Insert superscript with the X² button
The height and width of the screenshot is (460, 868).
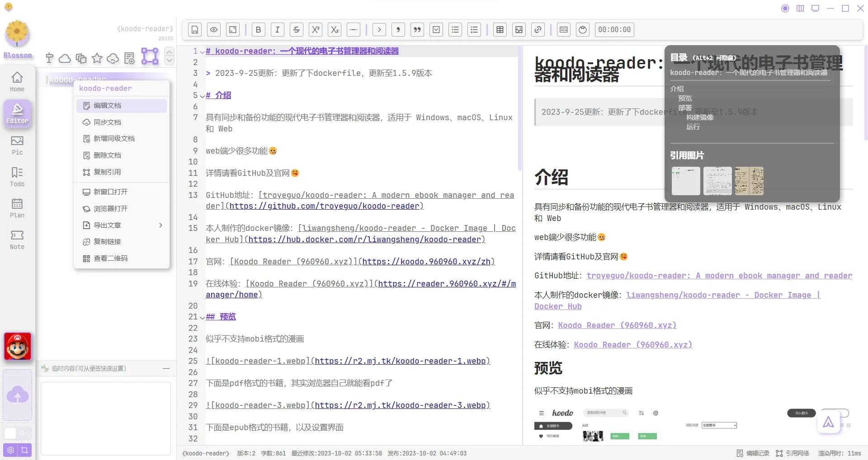point(316,30)
